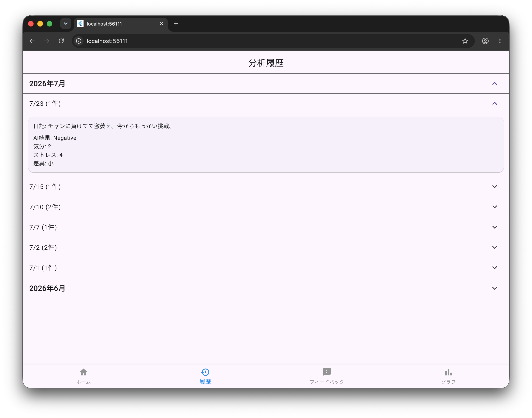Image resolution: width=532 pixels, height=418 pixels.
Task: Open the tab search dropdown arrow
Action: 65,24
